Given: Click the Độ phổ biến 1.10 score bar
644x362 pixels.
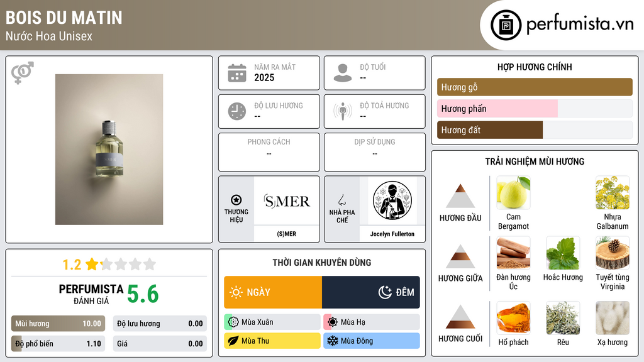Looking at the screenshot, I should [x=58, y=344].
